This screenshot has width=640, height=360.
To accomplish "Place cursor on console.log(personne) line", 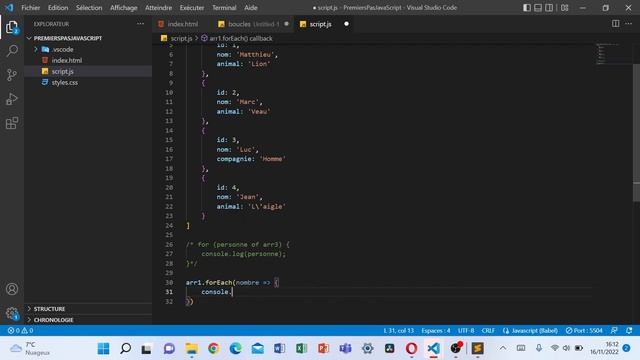I will tap(243, 254).
